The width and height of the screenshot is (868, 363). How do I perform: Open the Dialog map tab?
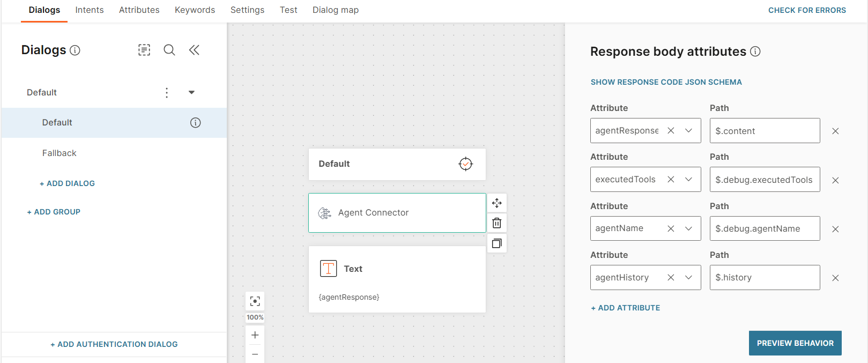(x=336, y=10)
